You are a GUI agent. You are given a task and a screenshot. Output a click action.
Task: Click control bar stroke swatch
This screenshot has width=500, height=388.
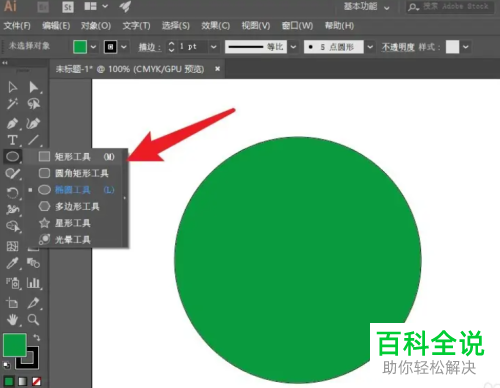(x=111, y=47)
